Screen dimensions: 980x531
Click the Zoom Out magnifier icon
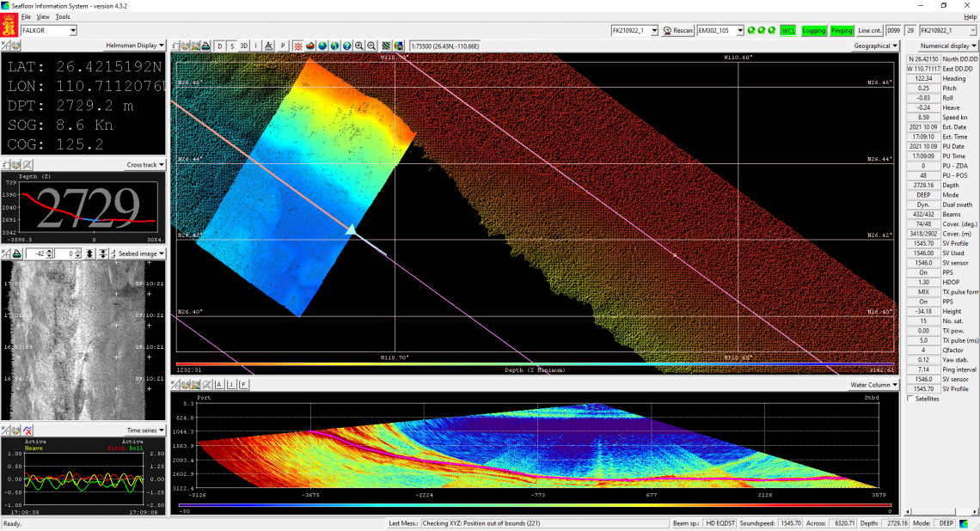click(371, 46)
